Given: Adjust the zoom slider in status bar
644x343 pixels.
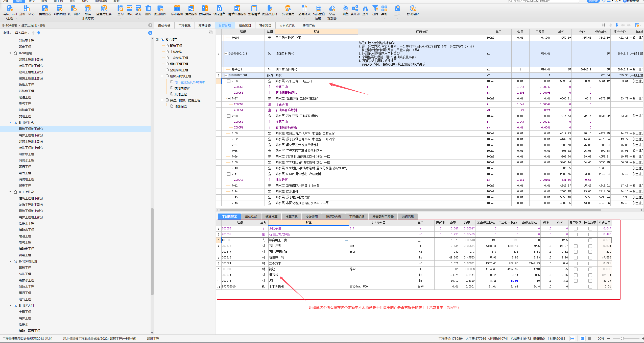Looking at the screenshot, I should 622,338.
